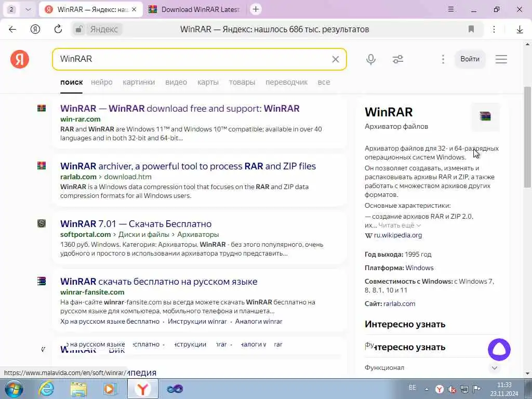Screen dimensions: 532x399
Task: Select the карты search tab
Action: (x=208, y=82)
